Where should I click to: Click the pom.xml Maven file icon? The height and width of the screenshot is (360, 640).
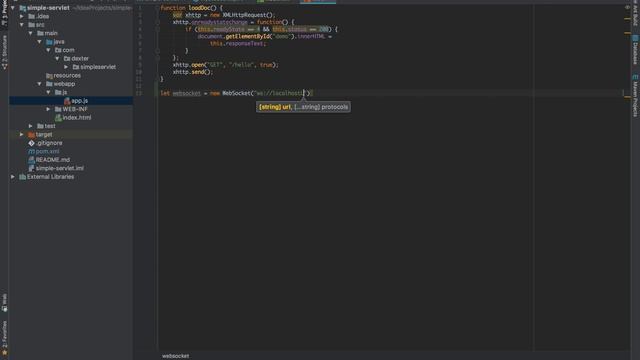click(x=31, y=151)
